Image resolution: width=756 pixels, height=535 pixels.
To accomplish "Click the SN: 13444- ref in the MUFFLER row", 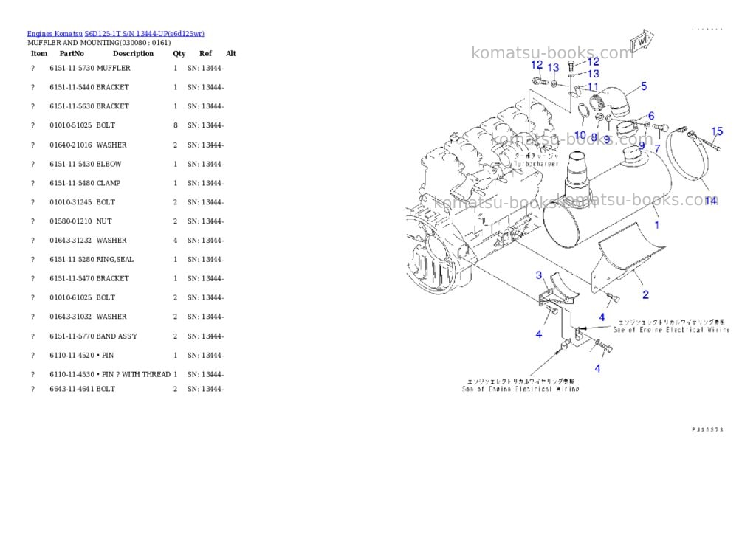I will 205,69.
